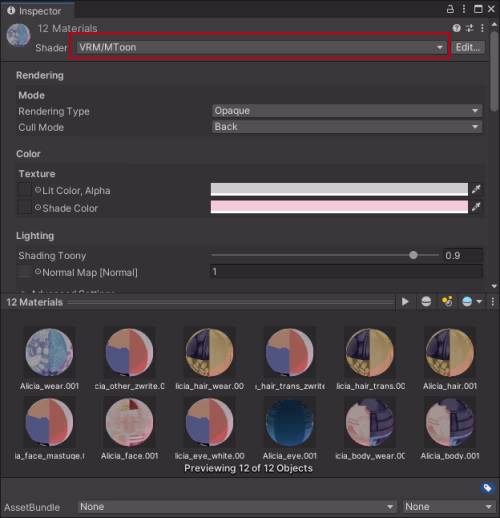Click the Shading Toony label
The image size is (500, 518).
(52, 256)
